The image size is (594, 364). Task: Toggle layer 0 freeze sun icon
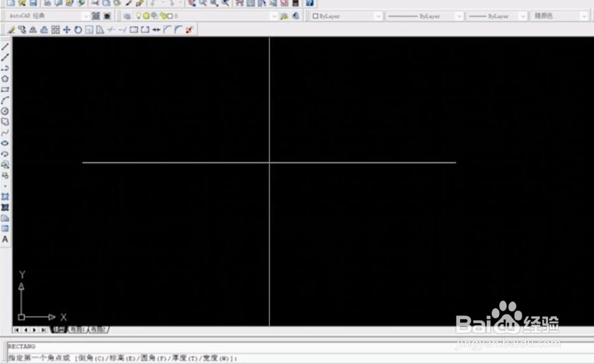[146, 16]
